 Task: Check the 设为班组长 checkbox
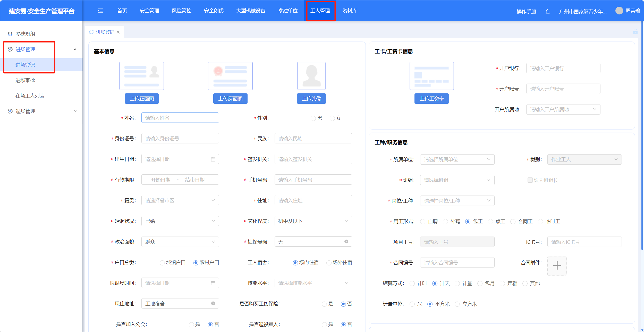(530, 180)
